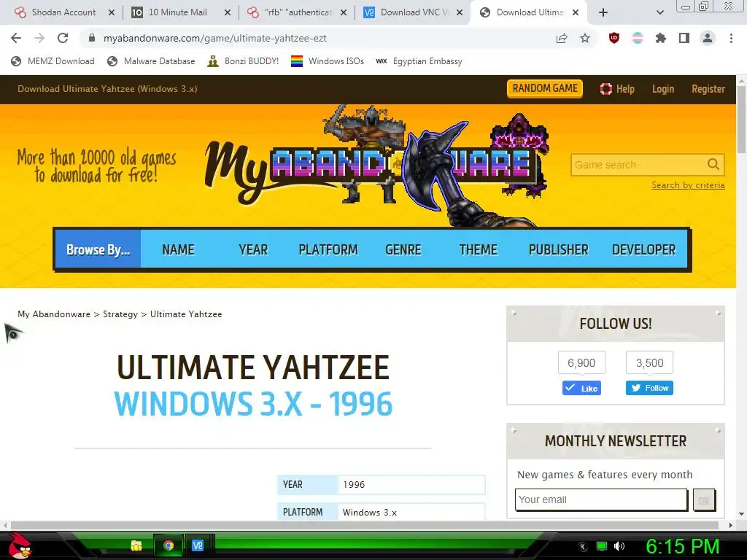Open the VNC Viewer taskbar icon
Screen dimensions: 747x560
[x=198, y=545]
